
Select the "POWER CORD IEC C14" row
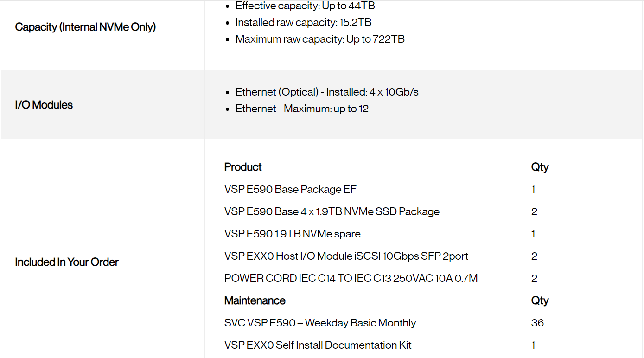point(351,278)
